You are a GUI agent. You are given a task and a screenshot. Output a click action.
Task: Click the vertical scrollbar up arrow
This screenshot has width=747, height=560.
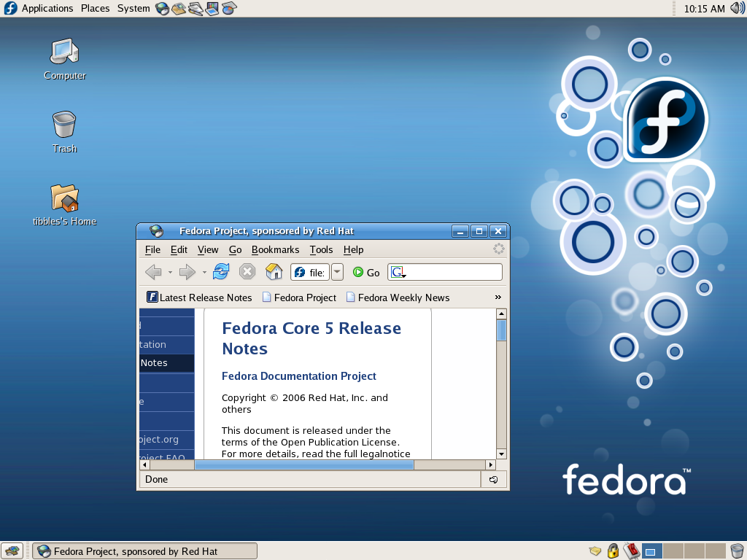click(x=501, y=314)
